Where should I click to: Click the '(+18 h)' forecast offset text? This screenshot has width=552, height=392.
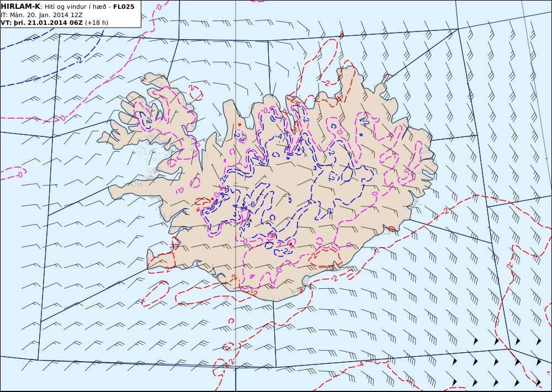click(x=97, y=23)
